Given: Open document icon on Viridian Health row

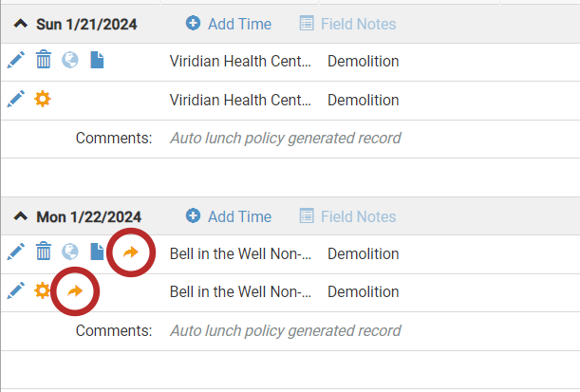Looking at the screenshot, I should 97,60.
